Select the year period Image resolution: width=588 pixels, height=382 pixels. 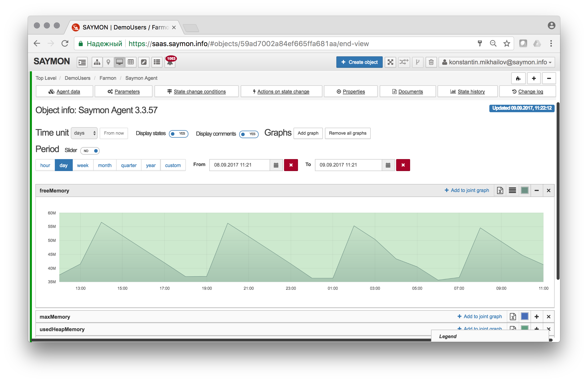(x=151, y=165)
